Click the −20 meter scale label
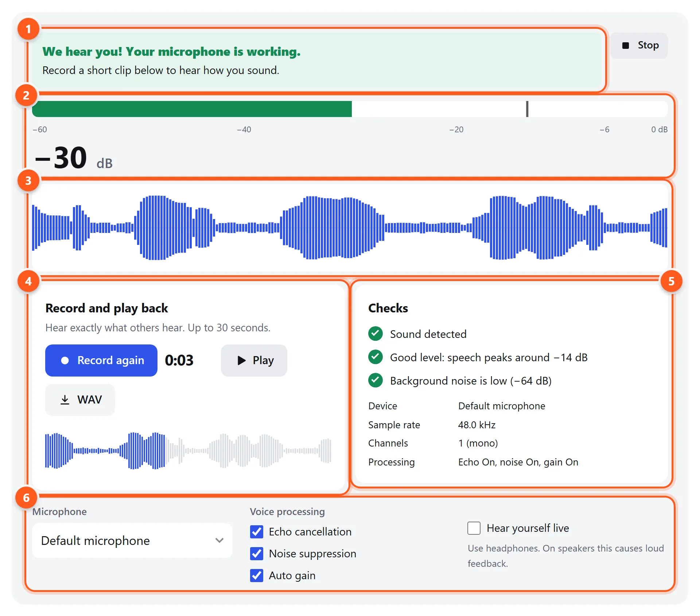The height and width of the screenshot is (616, 700). coord(456,129)
